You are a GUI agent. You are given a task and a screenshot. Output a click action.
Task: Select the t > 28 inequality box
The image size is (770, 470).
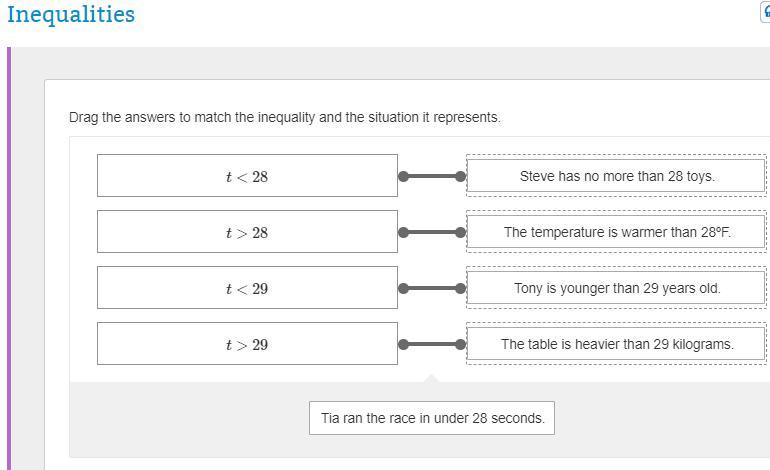pos(247,232)
